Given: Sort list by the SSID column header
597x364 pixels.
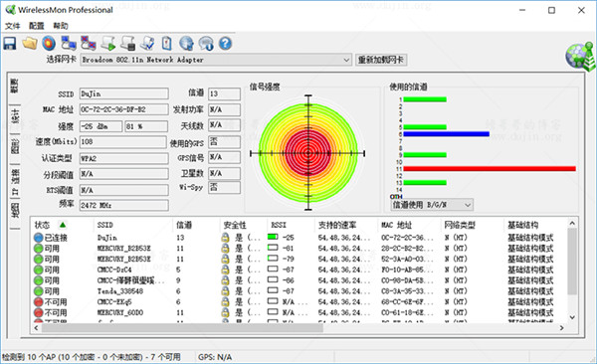Looking at the screenshot, I should click(x=133, y=225).
